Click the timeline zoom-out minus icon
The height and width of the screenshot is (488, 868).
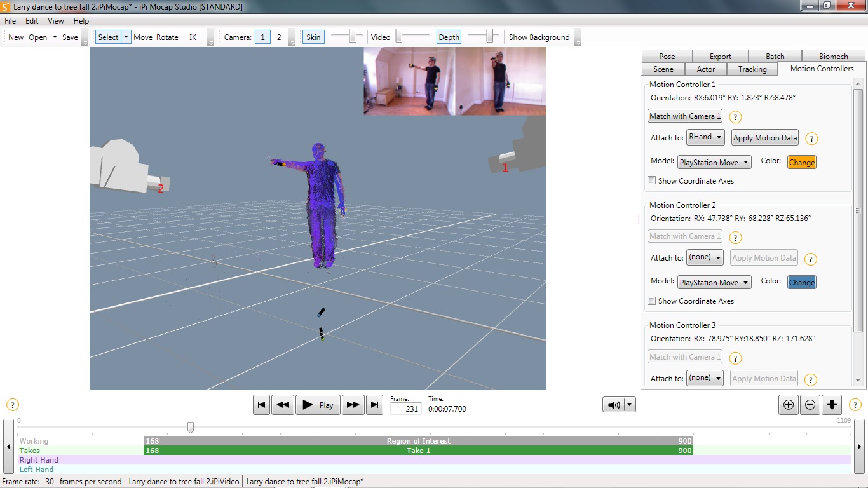(x=810, y=405)
